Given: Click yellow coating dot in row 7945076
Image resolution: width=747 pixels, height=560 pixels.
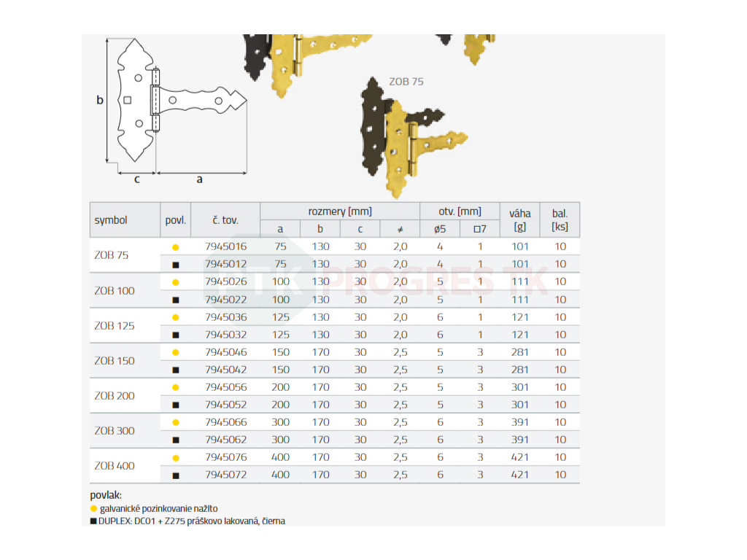Looking at the screenshot, I should pyautogui.click(x=175, y=458).
